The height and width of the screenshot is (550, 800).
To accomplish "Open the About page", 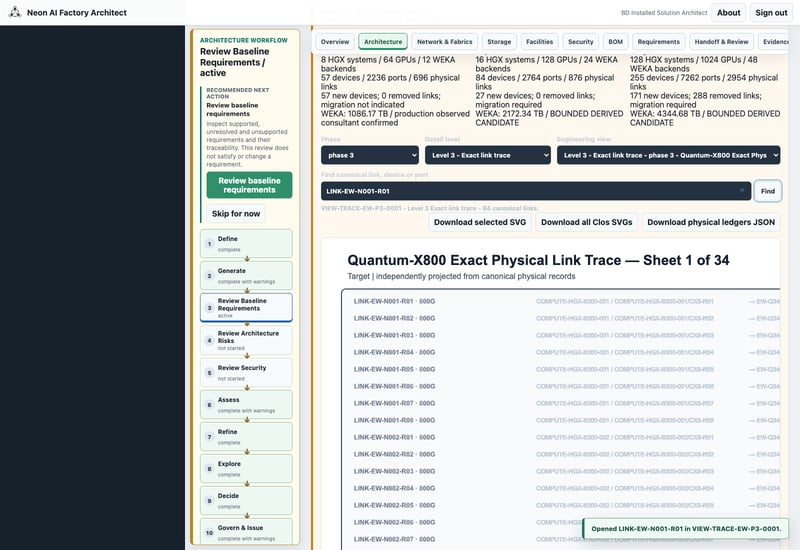I will [x=728, y=13].
